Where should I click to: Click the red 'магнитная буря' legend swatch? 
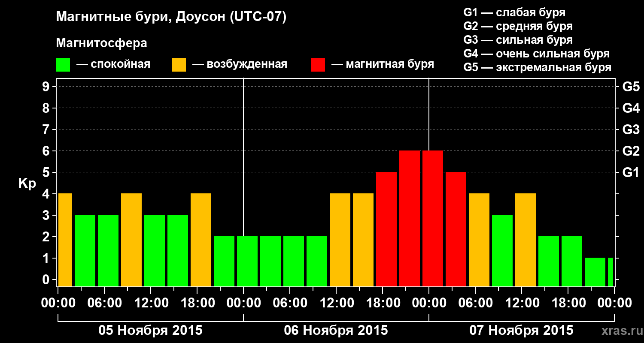point(318,65)
